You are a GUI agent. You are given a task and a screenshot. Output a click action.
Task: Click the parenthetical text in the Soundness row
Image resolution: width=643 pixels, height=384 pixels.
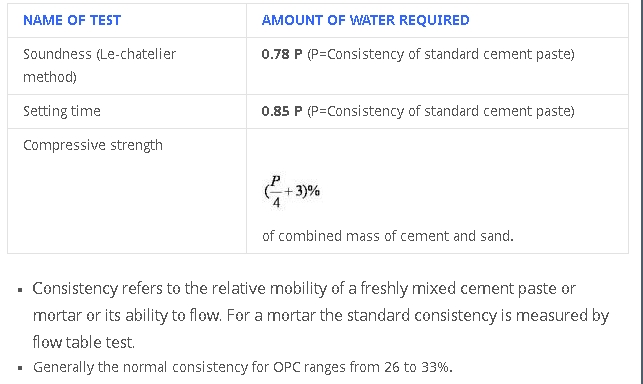coord(441,54)
